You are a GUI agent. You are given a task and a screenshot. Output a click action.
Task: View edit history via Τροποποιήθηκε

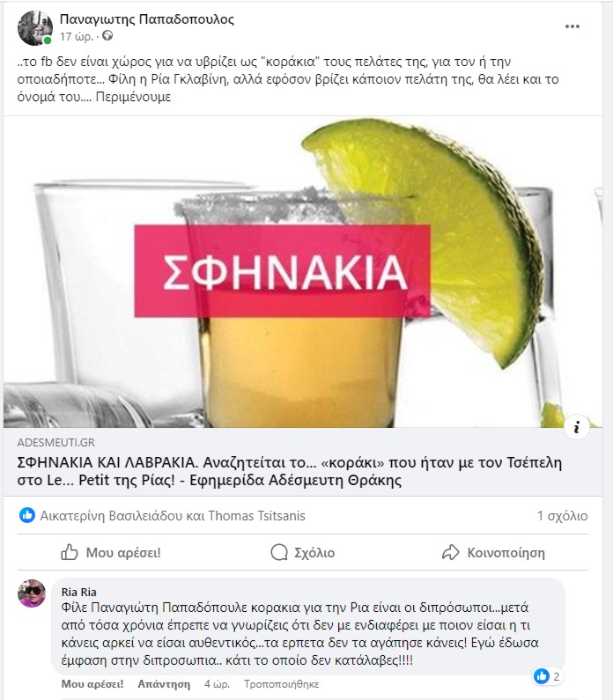281,684
